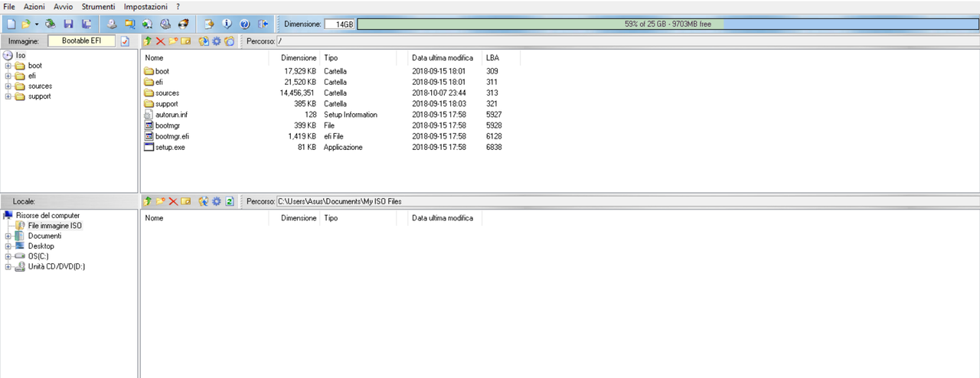Expand the Desktop node in local tree
The width and height of the screenshot is (980, 378).
point(8,246)
